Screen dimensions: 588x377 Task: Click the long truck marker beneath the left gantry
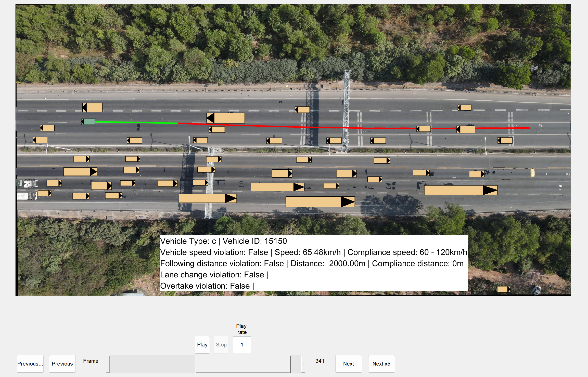click(x=208, y=198)
